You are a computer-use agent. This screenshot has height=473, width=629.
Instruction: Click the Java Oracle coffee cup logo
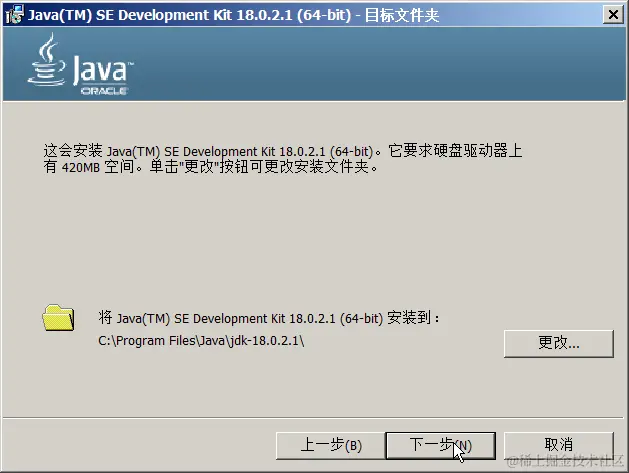point(80,65)
